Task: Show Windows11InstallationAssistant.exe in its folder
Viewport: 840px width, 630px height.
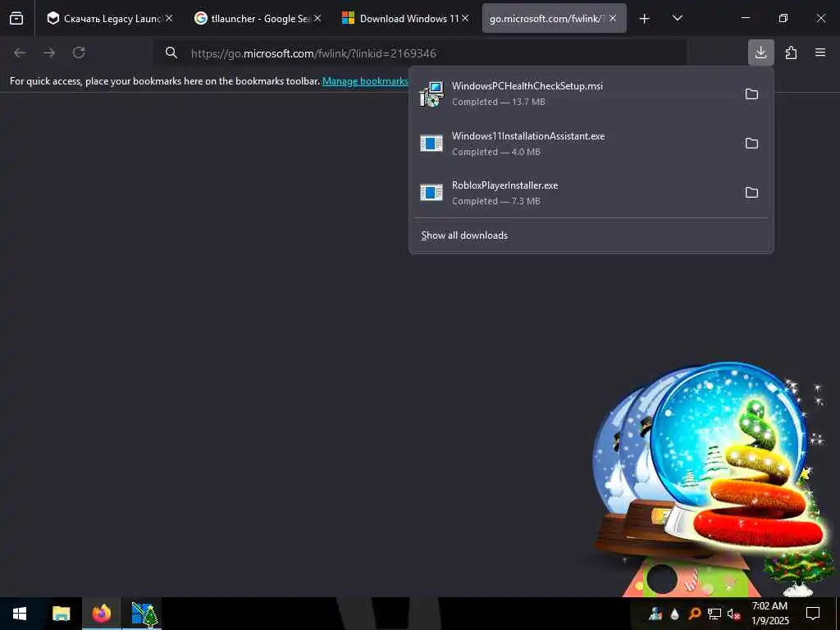Action: pos(751,144)
